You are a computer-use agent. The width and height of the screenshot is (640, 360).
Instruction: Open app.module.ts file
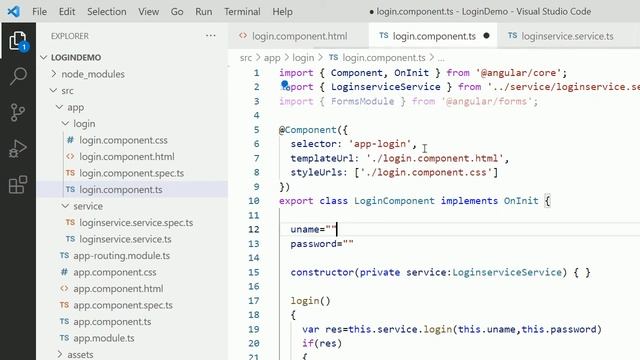104,338
